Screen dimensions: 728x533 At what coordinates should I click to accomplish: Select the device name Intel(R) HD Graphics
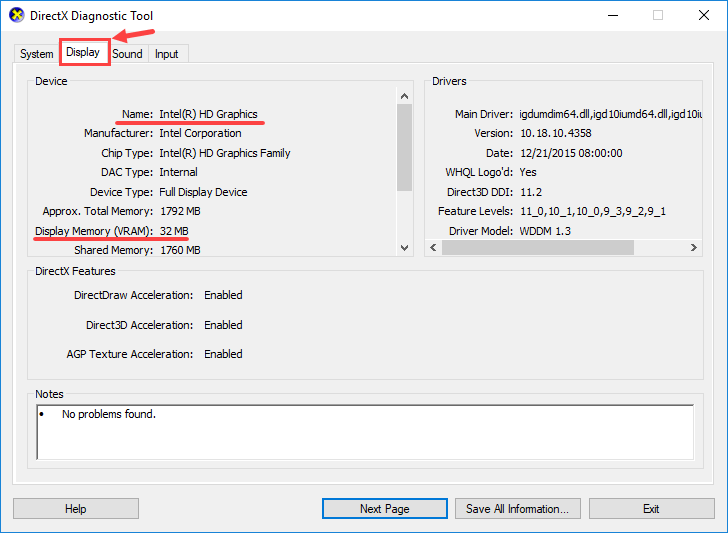[x=208, y=114]
